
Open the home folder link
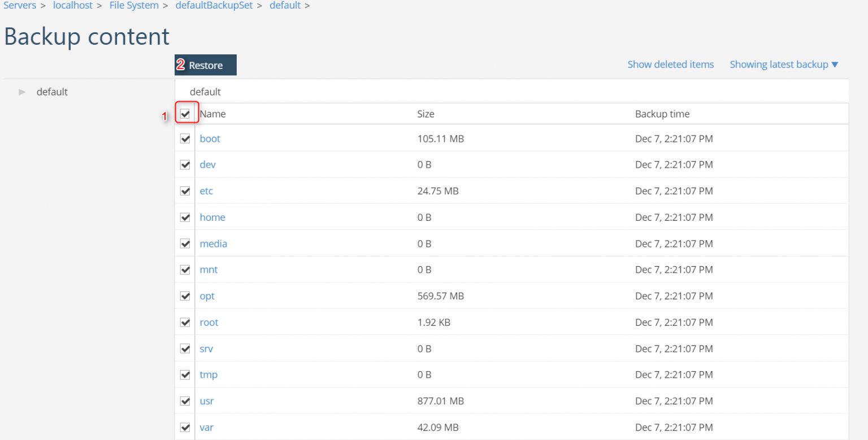tap(212, 217)
